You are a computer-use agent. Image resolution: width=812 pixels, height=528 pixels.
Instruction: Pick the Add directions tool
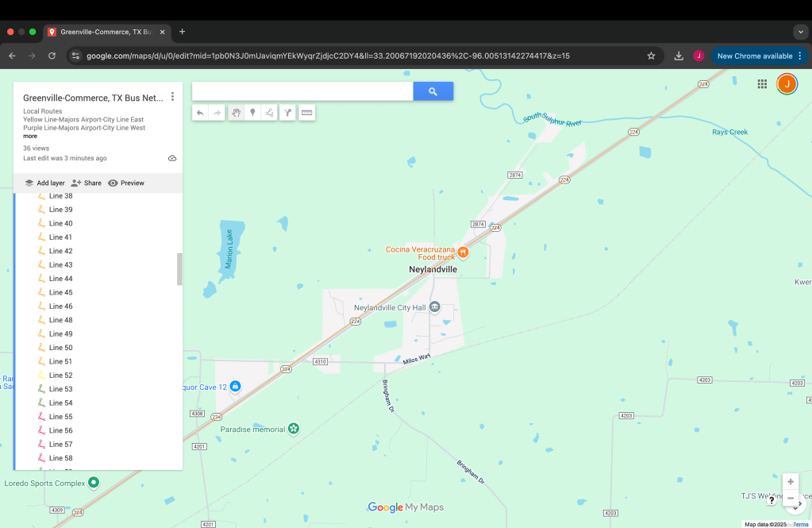288,114
